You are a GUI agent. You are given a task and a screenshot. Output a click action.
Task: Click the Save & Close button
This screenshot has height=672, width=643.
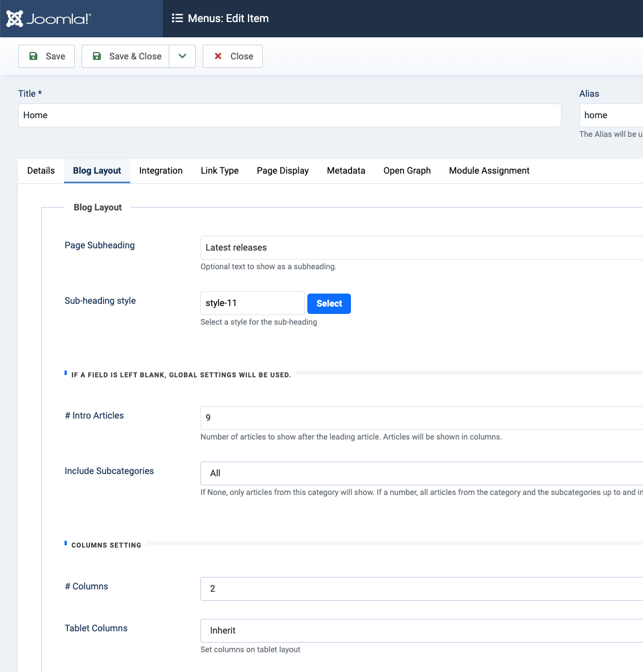pyautogui.click(x=126, y=56)
